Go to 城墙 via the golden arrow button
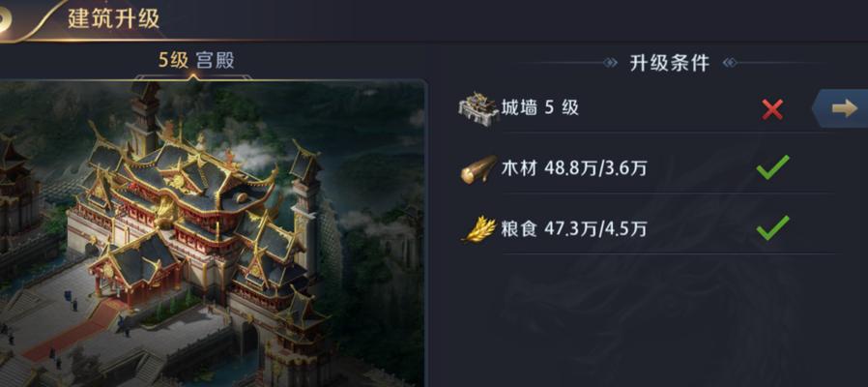This screenshot has height=387, width=868. (x=842, y=108)
